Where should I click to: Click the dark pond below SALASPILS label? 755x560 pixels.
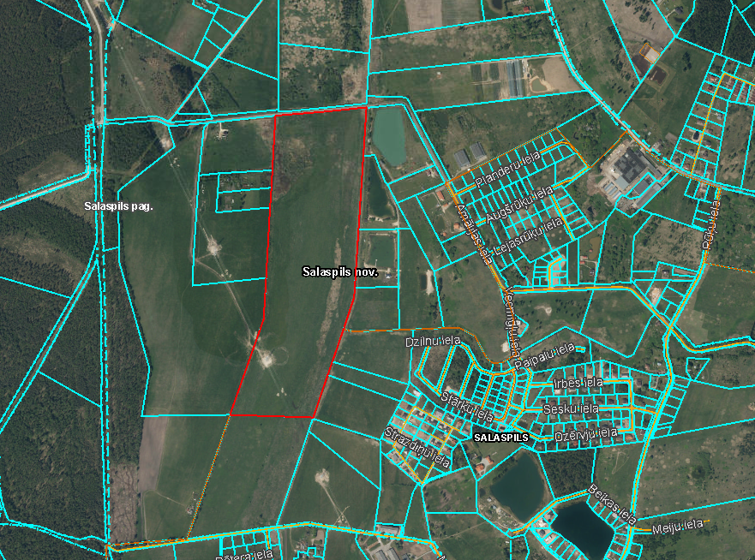coord(517,484)
